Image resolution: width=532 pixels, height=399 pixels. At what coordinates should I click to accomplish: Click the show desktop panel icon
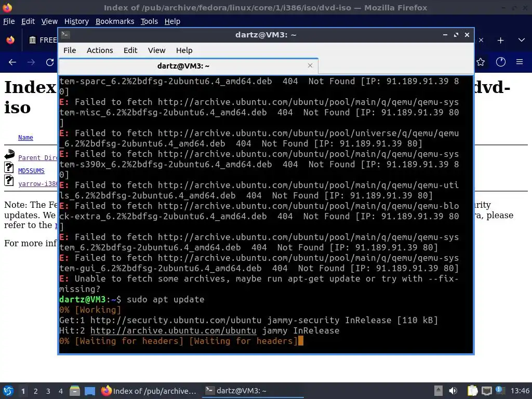tap(90, 391)
